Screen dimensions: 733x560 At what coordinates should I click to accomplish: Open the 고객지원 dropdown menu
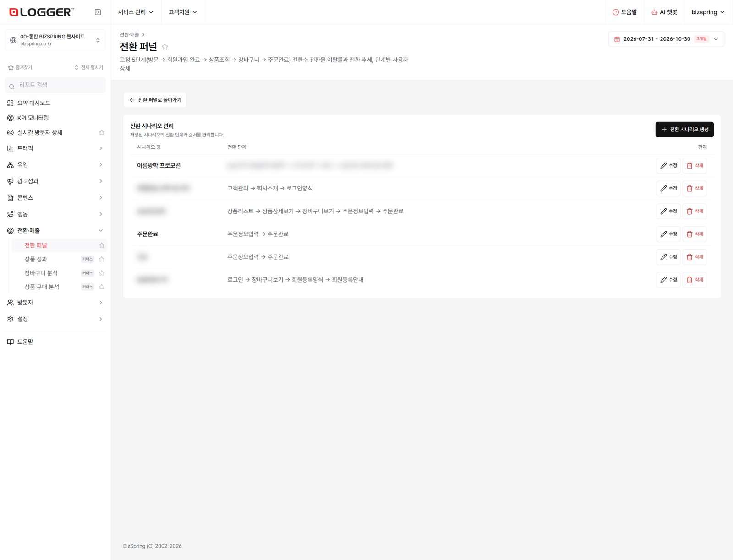coord(183,12)
